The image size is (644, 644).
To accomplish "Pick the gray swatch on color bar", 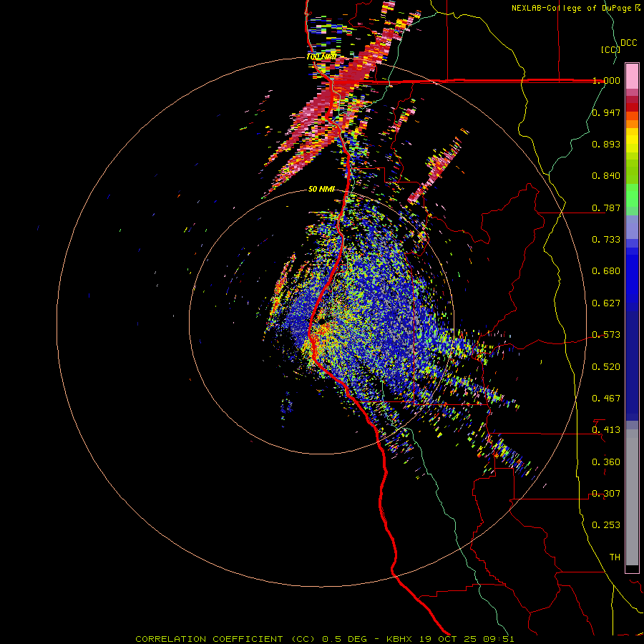I will click(632, 497).
